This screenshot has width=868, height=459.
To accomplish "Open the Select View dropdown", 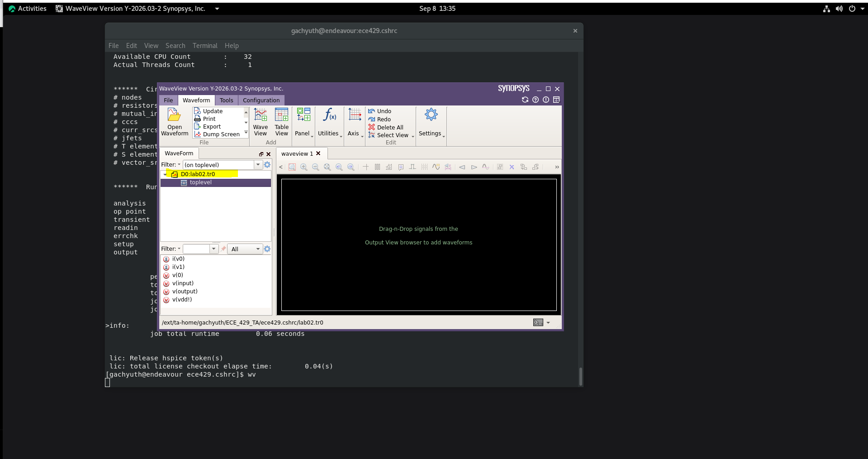I will (391, 135).
